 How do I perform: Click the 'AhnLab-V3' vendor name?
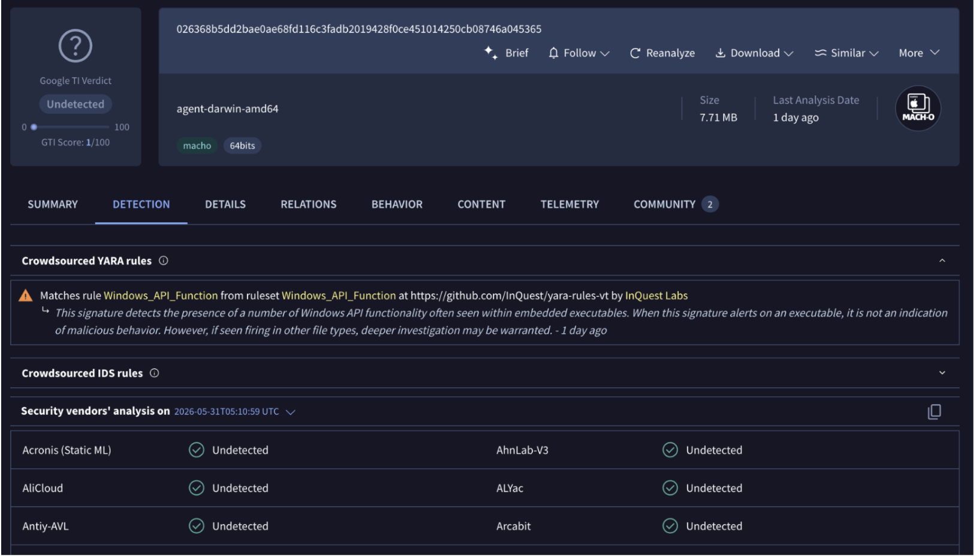coord(522,450)
